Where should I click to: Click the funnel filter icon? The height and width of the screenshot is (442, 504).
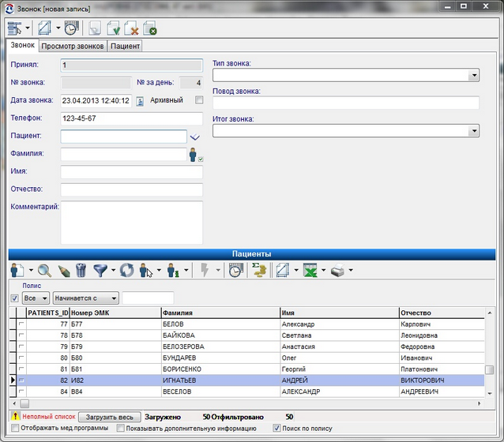click(x=100, y=271)
